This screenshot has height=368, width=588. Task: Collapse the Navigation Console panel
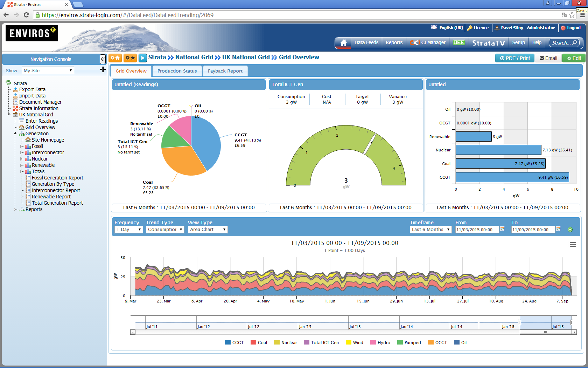coord(103,59)
